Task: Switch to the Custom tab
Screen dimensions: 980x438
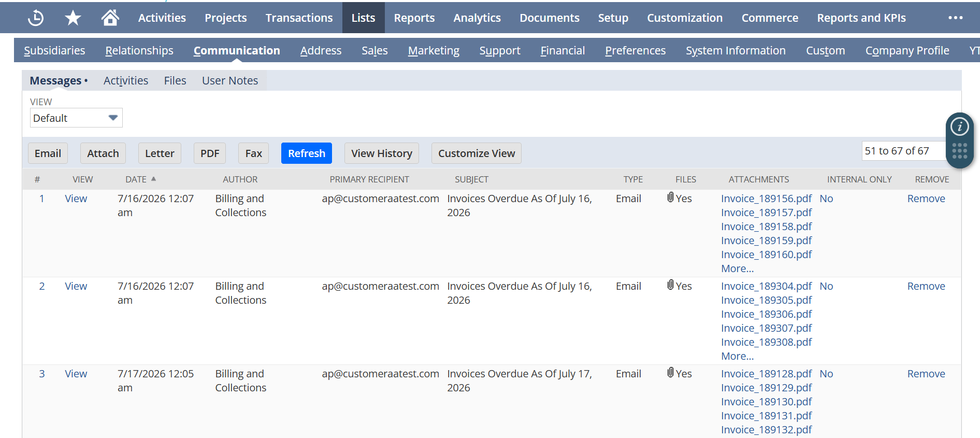Action: [826, 50]
